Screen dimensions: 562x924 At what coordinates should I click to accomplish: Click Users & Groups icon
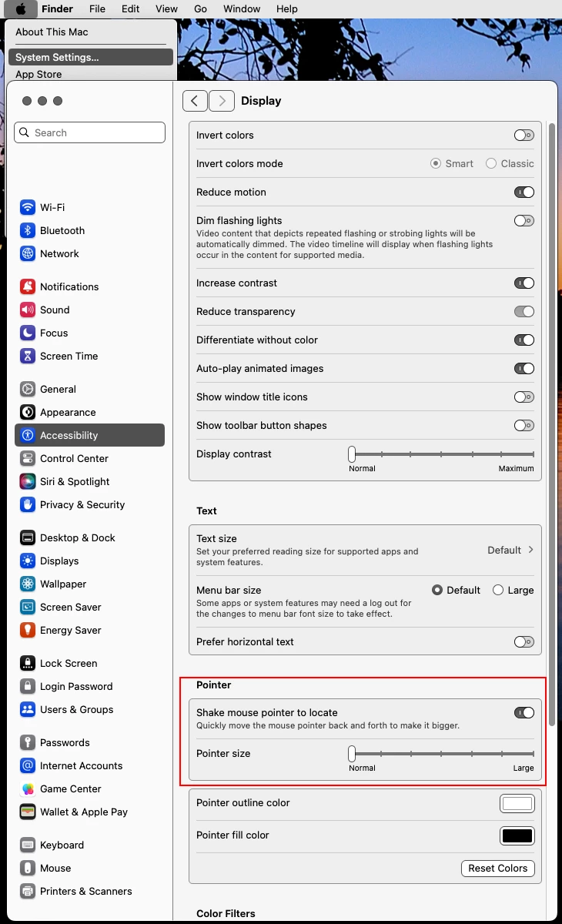pyautogui.click(x=28, y=709)
